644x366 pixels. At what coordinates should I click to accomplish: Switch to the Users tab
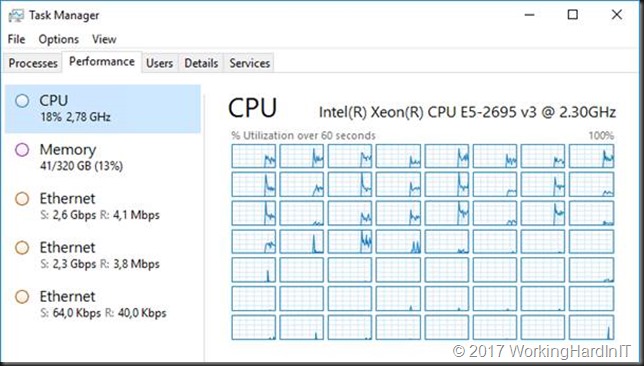click(x=159, y=63)
